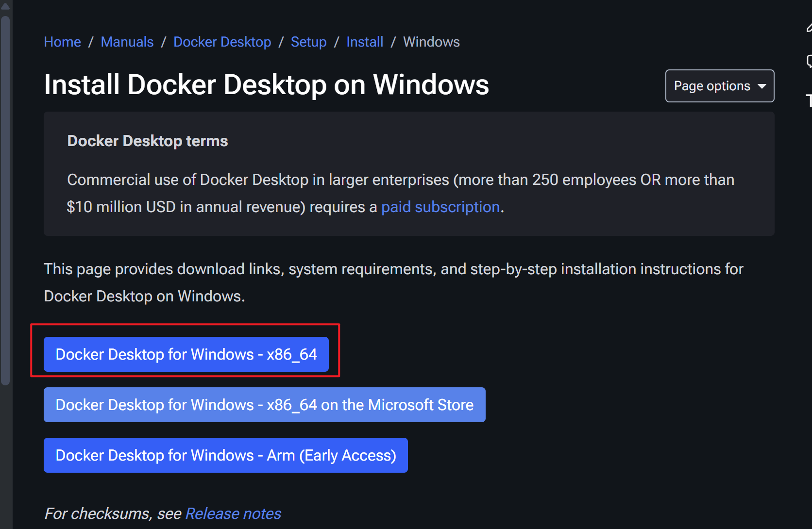Open the paid subscription link
This screenshot has width=812, height=529.
440,207
